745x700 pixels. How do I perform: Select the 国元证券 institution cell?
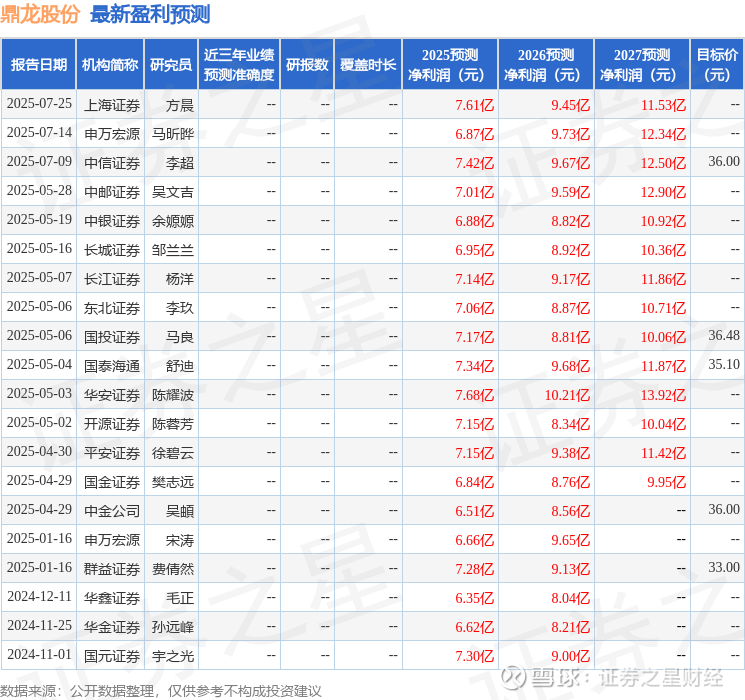coord(112,656)
